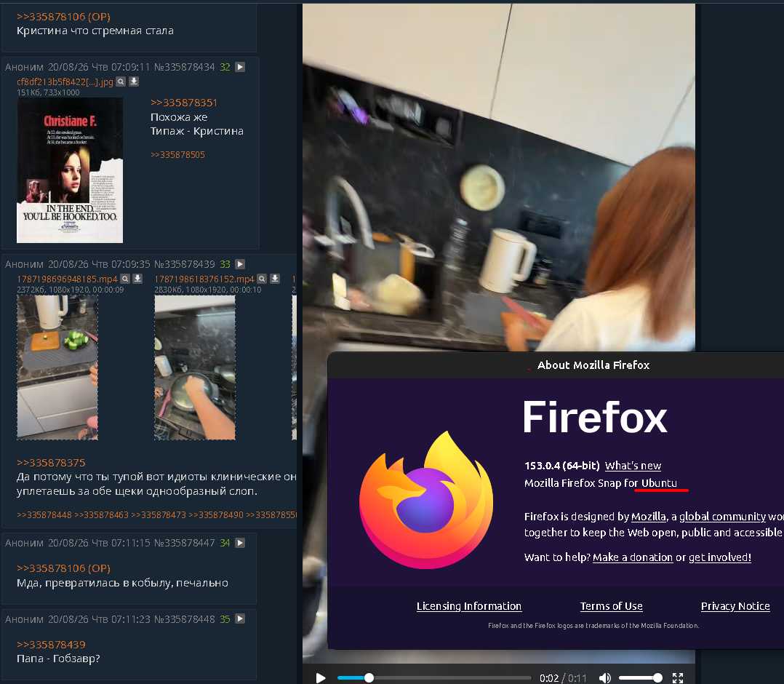Click the get involved! link
Viewport: 784px width, 684px height.
(719, 557)
